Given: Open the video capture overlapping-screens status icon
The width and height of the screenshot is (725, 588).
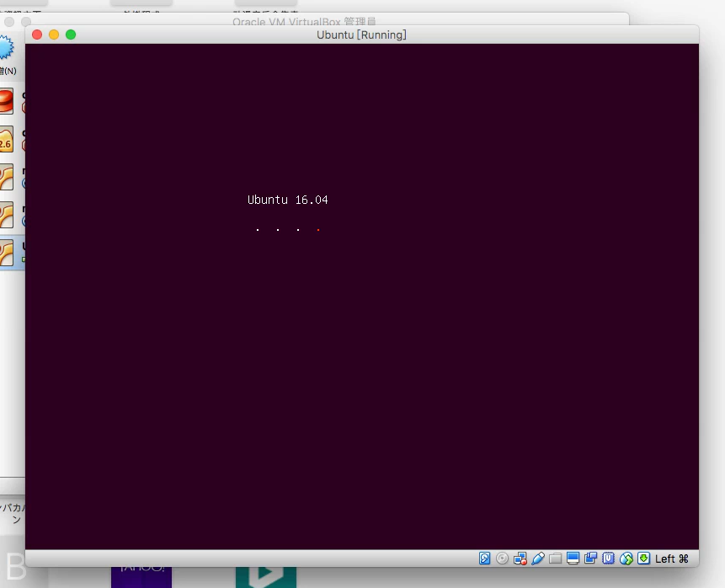Looking at the screenshot, I should (x=590, y=559).
